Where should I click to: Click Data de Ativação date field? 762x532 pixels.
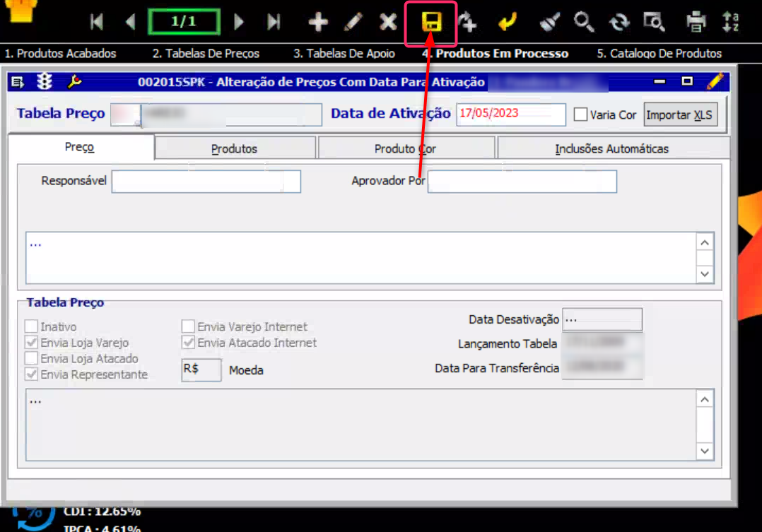(511, 114)
